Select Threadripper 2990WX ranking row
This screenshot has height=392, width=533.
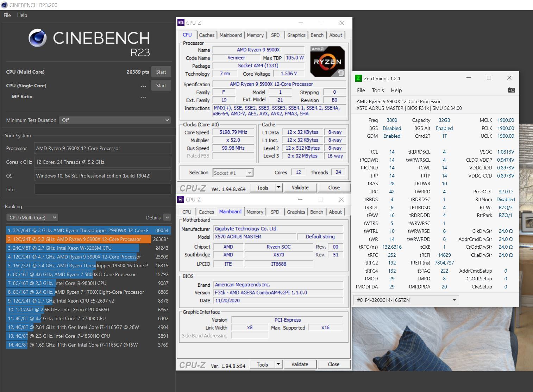coord(88,230)
